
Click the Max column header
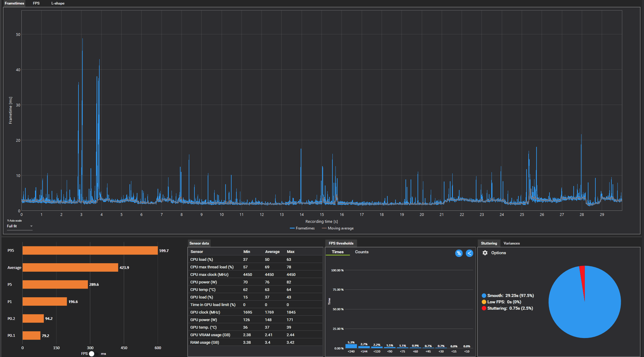click(290, 251)
